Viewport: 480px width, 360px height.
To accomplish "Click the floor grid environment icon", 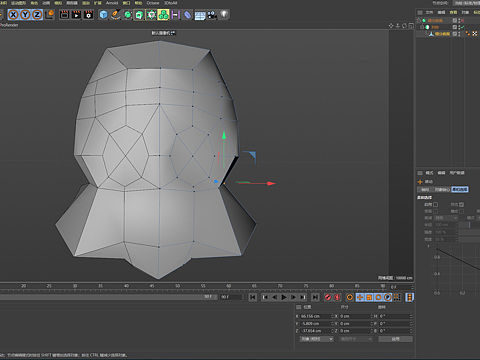I will point(200,15).
